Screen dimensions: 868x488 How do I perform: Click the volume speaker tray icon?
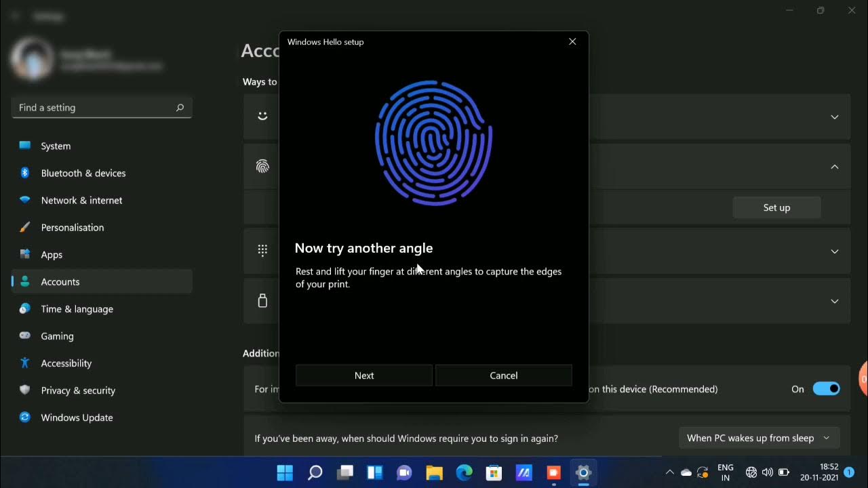point(768,472)
